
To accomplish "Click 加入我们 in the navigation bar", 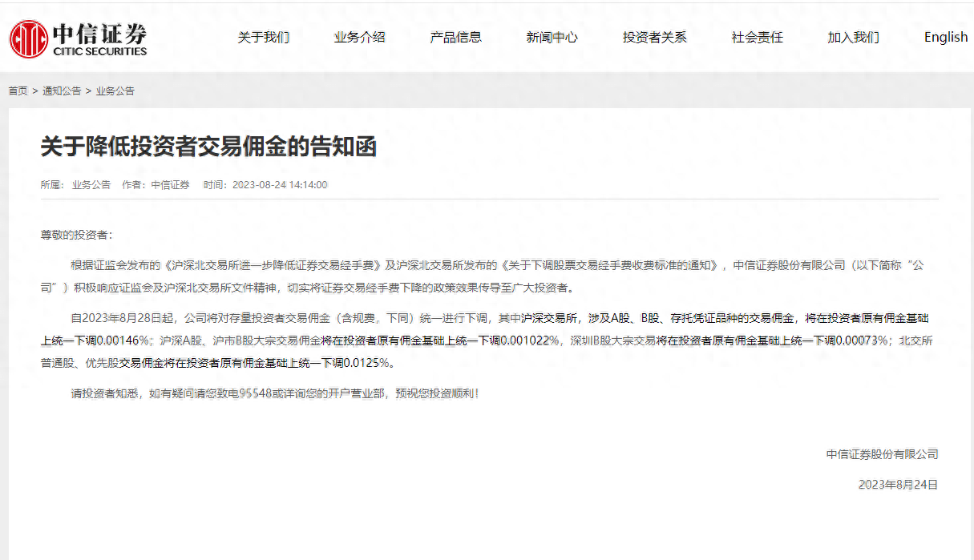I will 853,38.
